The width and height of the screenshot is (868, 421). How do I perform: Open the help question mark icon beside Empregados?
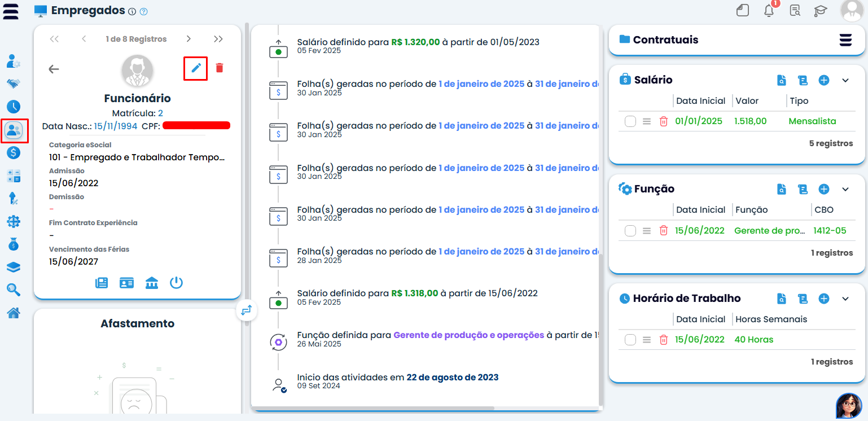point(143,11)
